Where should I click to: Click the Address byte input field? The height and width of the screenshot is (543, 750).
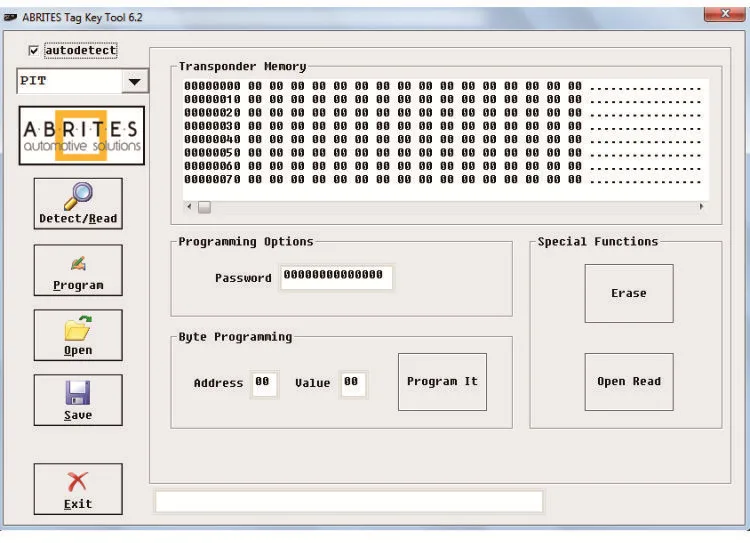click(x=265, y=384)
